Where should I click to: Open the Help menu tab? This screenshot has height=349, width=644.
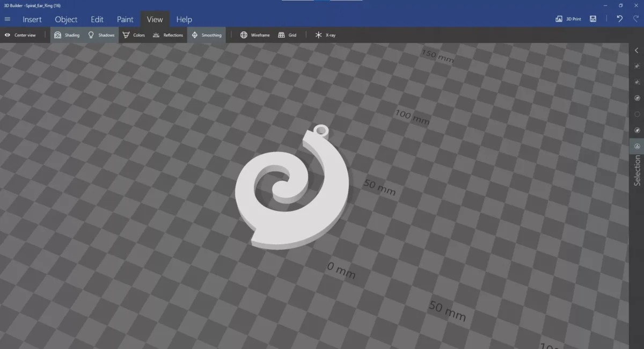[184, 19]
